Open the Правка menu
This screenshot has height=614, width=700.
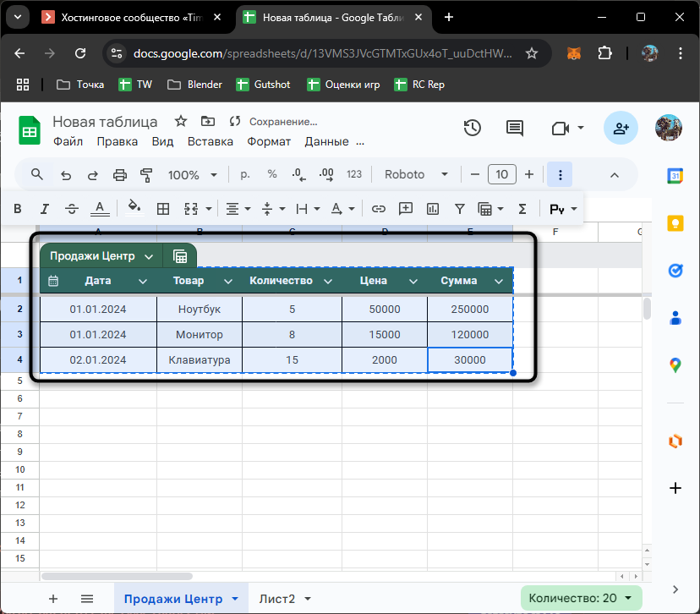pyautogui.click(x=117, y=141)
